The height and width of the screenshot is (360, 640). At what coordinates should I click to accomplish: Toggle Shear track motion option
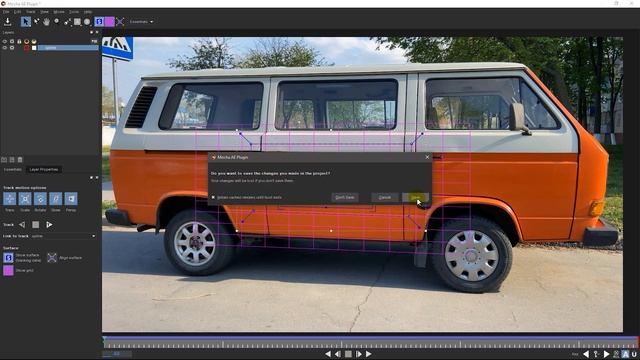(56, 199)
